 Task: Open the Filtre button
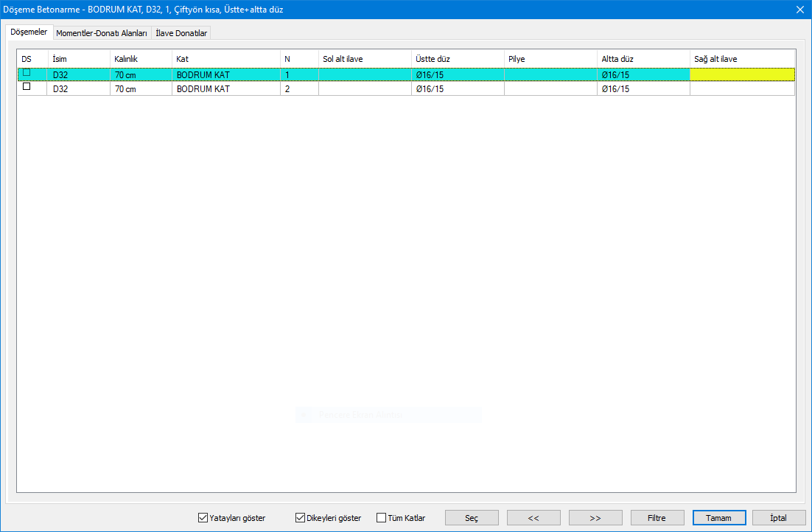pyautogui.click(x=657, y=518)
